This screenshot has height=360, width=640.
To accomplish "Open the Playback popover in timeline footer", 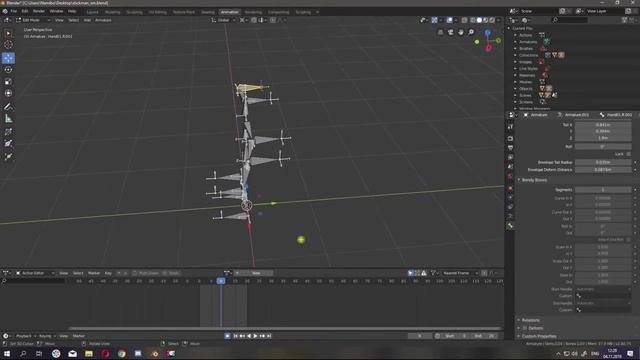I will coord(25,336).
